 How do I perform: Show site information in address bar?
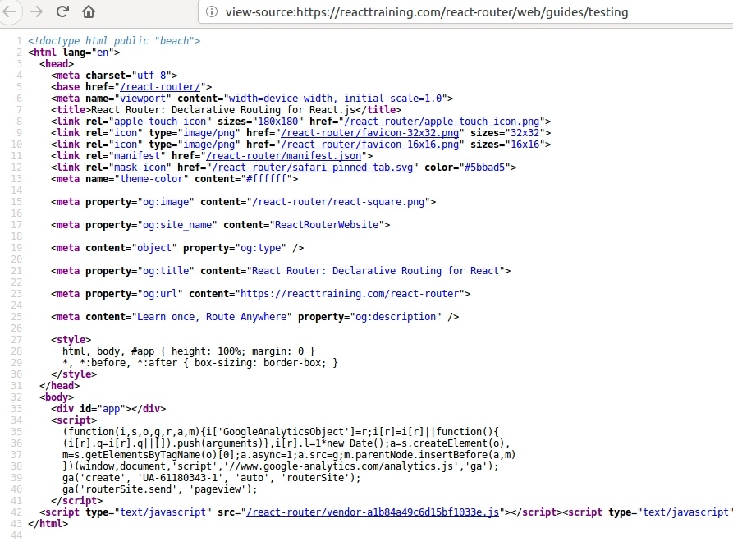[x=212, y=11]
